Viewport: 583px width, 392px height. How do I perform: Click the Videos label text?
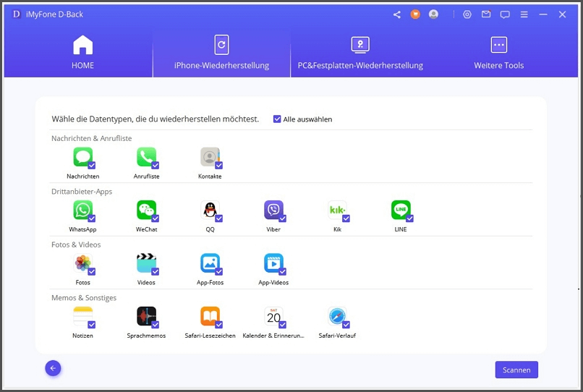[146, 283]
